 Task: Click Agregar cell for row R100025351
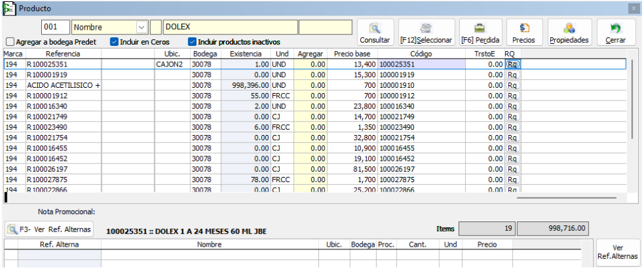click(310, 64)
